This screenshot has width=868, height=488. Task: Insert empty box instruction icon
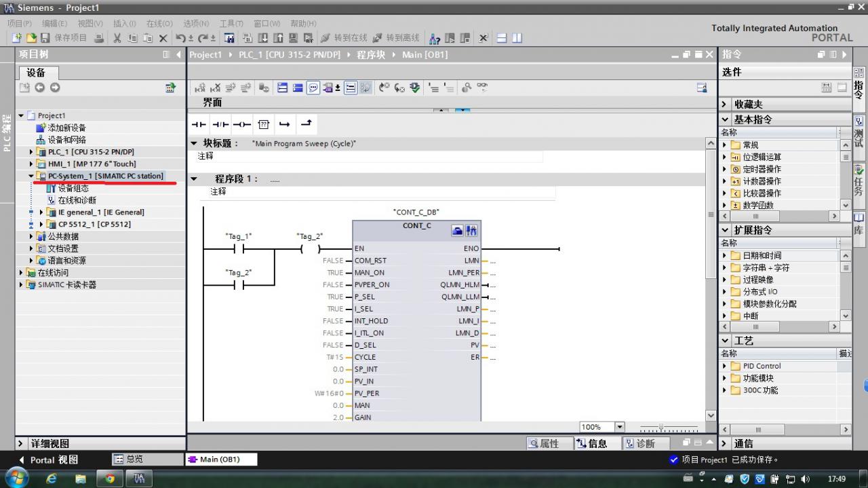264,124
